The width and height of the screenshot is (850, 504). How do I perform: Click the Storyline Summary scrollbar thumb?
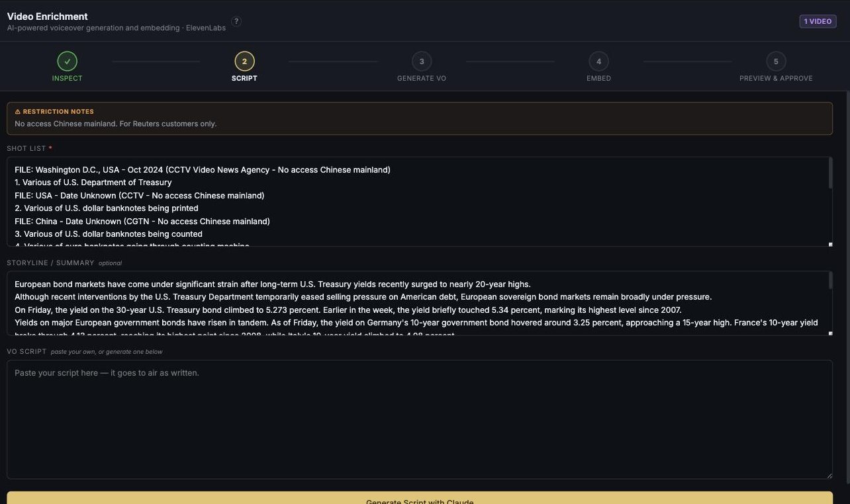(830, 280)
